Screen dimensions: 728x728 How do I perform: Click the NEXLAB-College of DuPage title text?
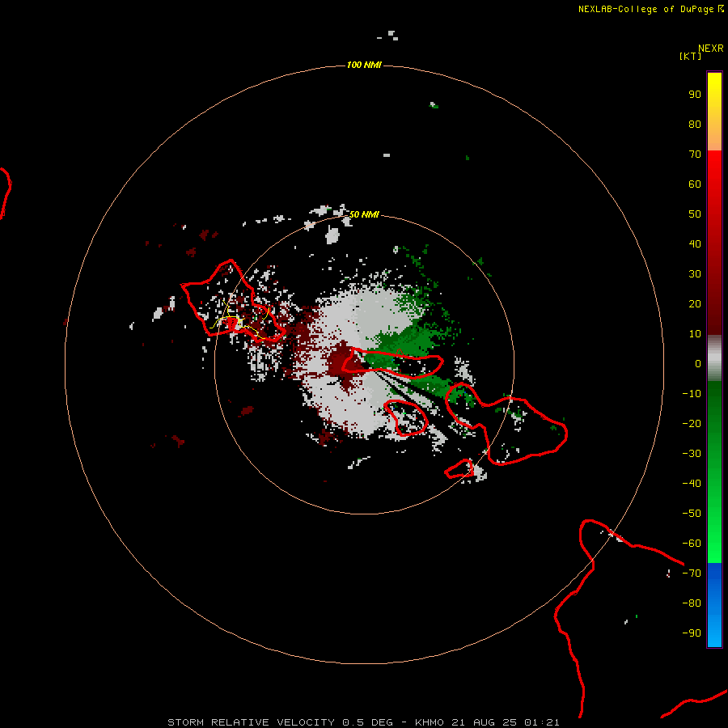[645, 9]
